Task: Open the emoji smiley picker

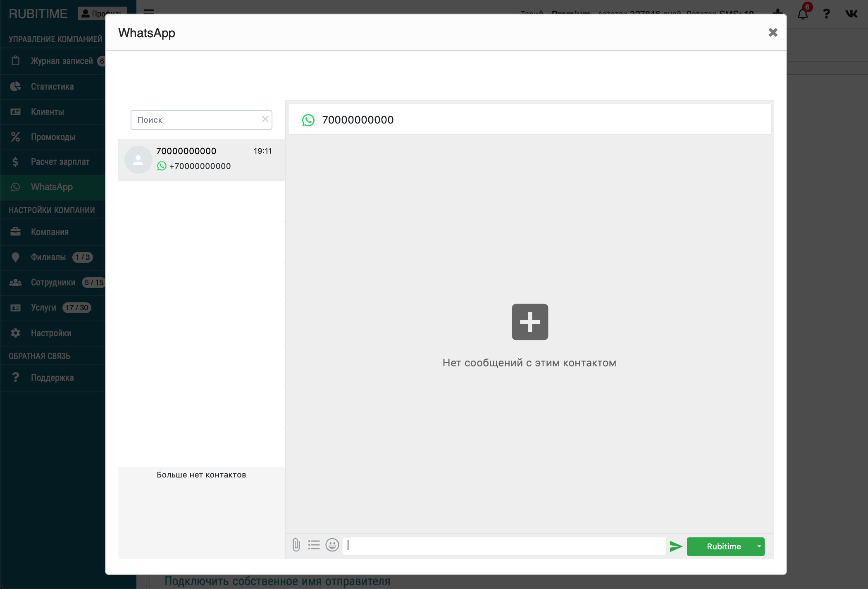Action: (x=332, y=545)
